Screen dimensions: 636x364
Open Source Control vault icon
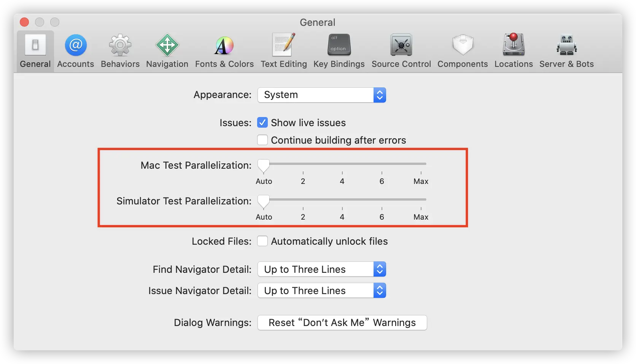point(401,45)
